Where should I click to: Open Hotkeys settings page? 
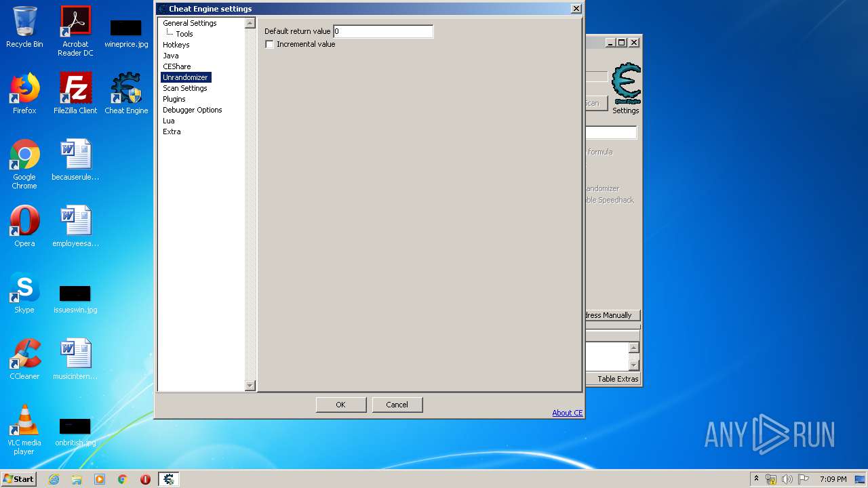(176, 45)
